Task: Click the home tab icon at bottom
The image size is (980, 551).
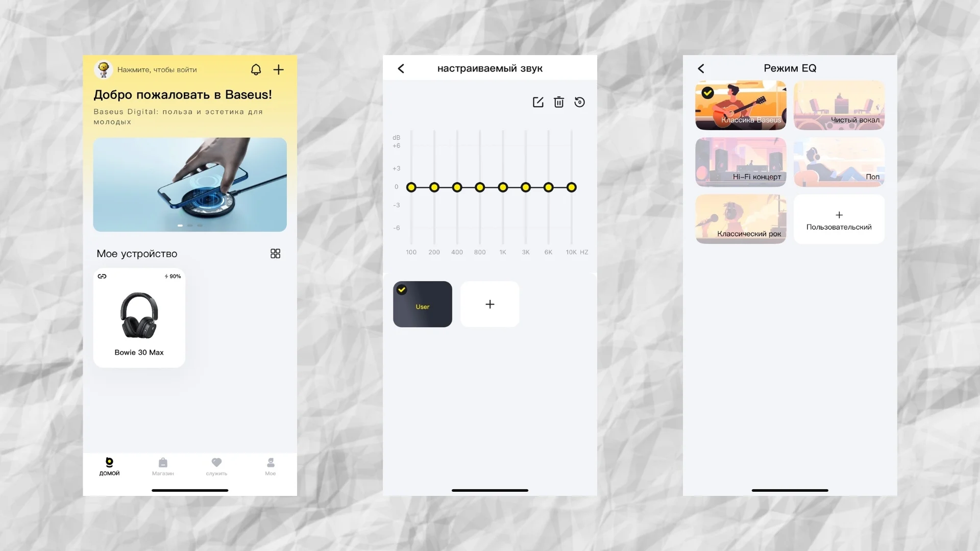Action: pos(109,462)
